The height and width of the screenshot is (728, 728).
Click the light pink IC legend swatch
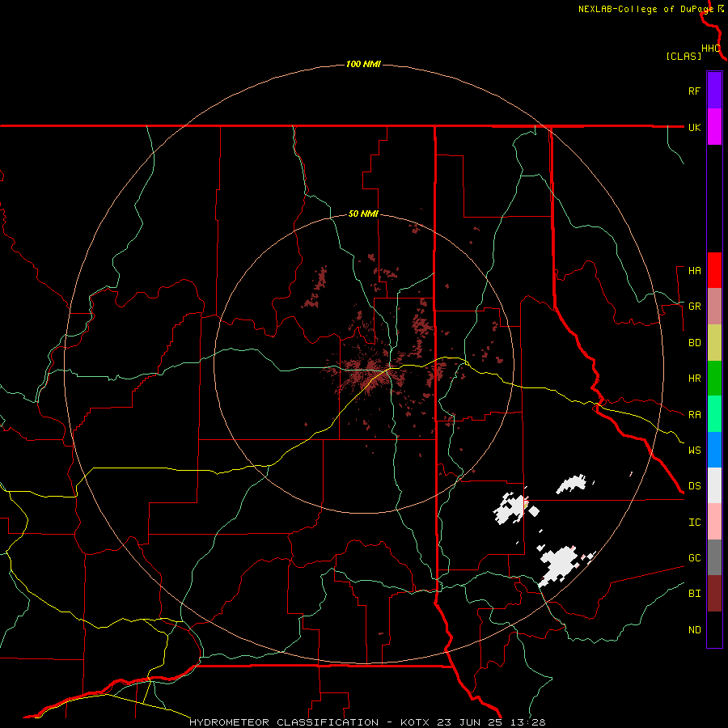click(714, 522)
